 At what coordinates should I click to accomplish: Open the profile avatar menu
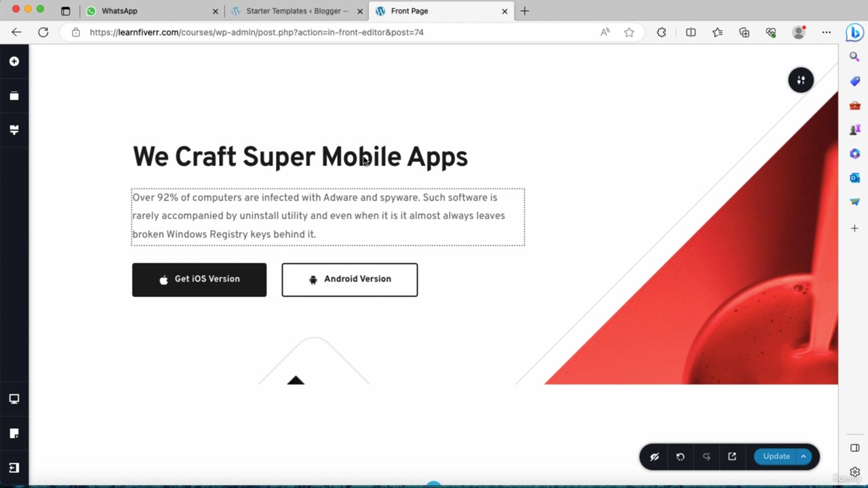[x=799, y=32]
